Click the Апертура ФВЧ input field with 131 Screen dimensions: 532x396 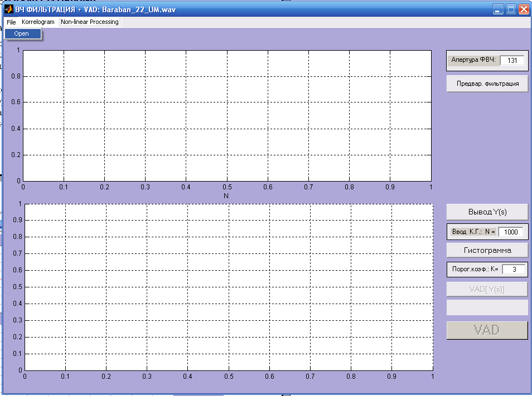(x=512, y=60)
